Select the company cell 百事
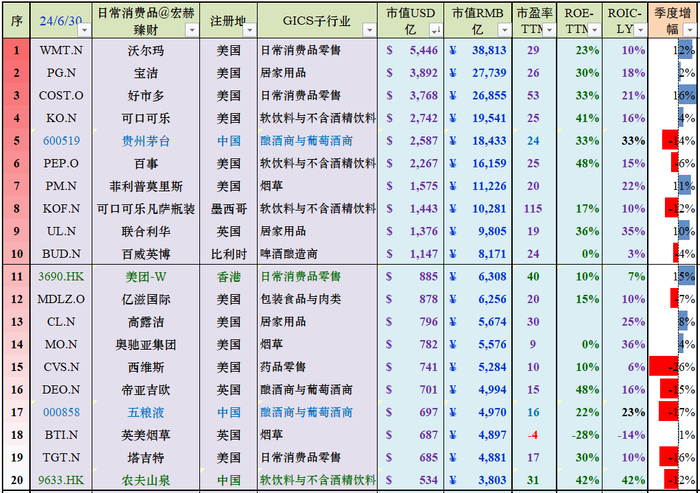This screenshot has width=700, height=493. 146,163
